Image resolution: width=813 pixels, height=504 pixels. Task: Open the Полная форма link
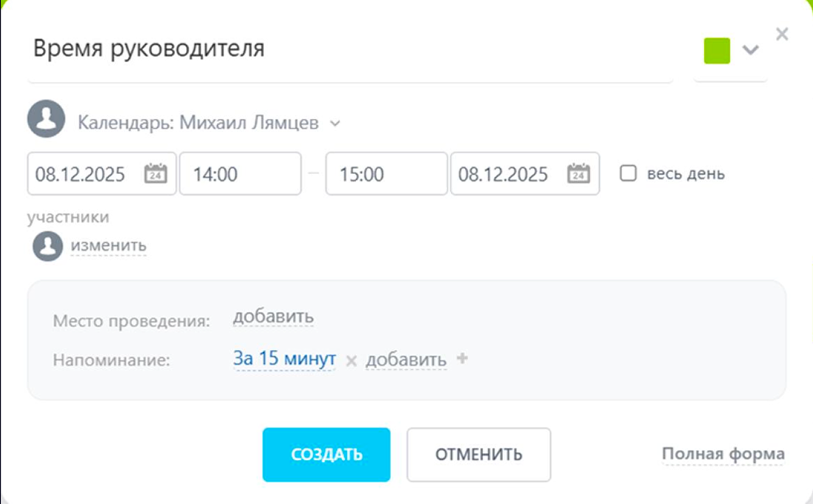723,455
